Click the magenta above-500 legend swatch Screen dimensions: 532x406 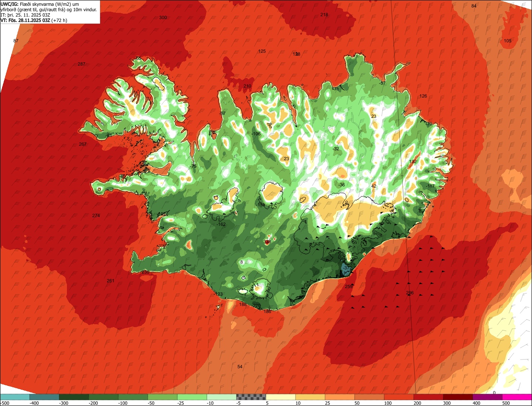(517, 397)
